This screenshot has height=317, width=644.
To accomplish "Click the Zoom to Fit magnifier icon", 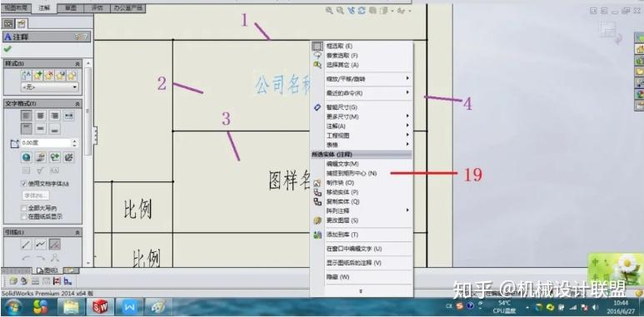I will point(329,11).
